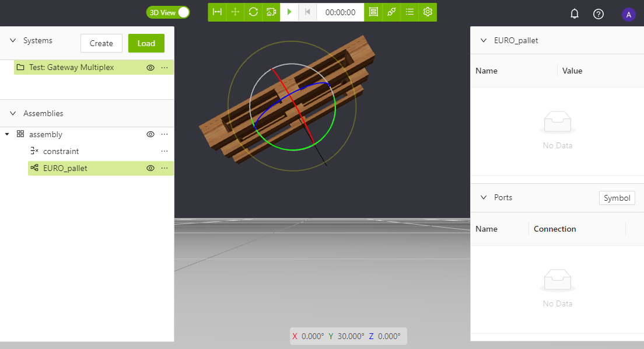Collapse the Systems section
This screenshot has width=644, height=349.
coord(13,41)
